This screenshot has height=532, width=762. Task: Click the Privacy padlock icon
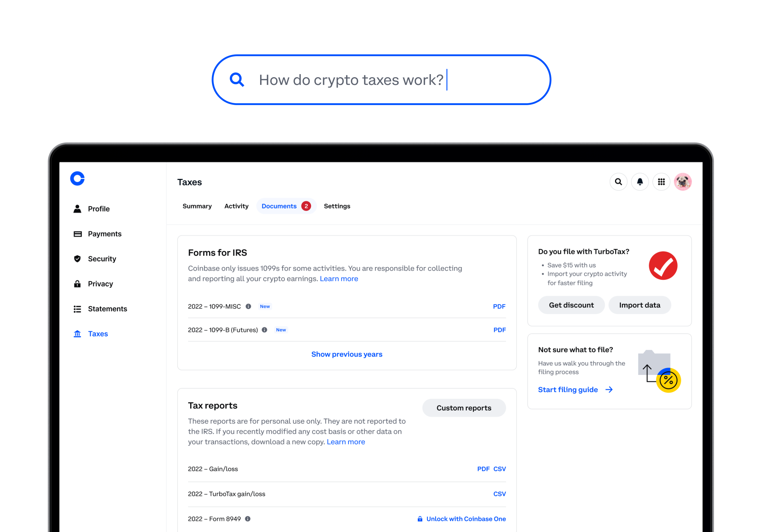(77, 284)
